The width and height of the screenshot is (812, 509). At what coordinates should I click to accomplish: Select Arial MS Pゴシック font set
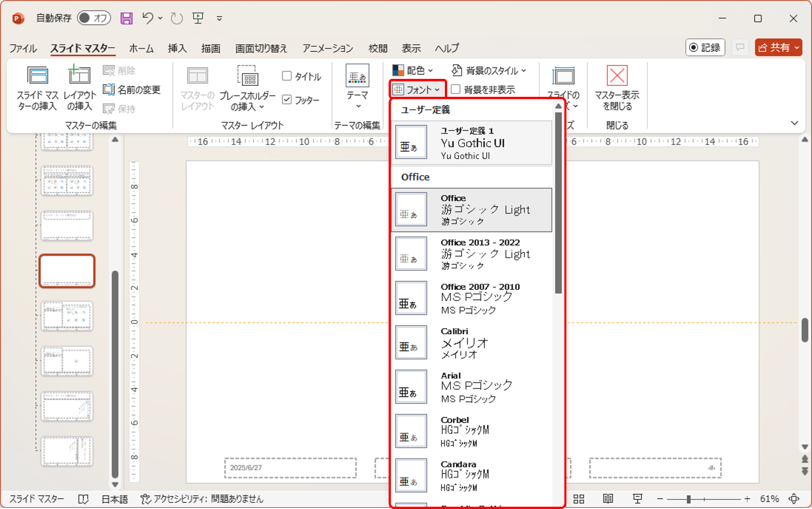tap(472, 387)
